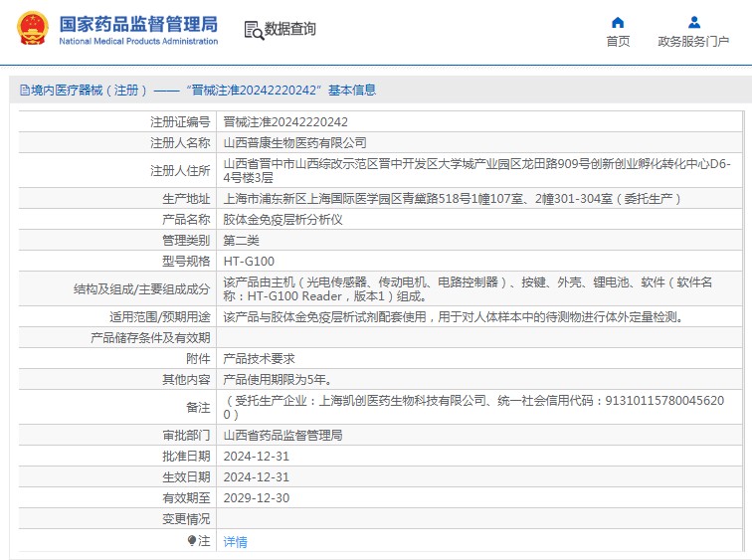Click the 首页 house icon
The width and height of the screenshot is (752, 560).
pyautogui.click(x=618, y=22)
